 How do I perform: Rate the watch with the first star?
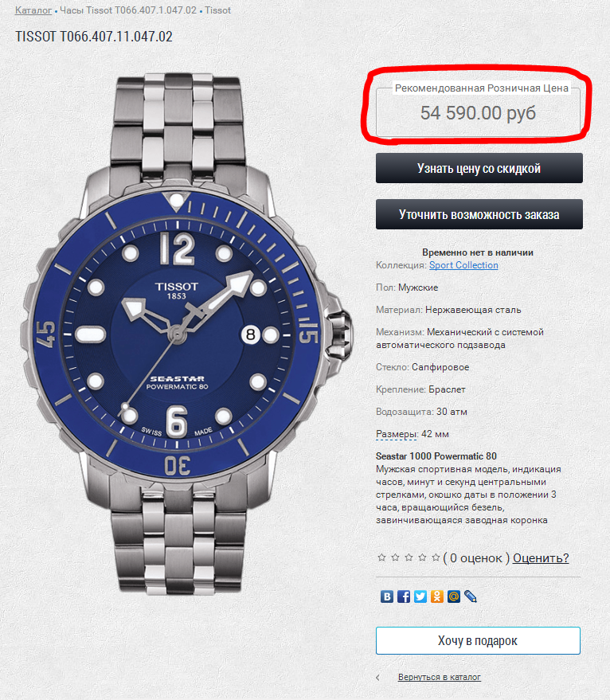pyautogui.click(x=381, y=557)
